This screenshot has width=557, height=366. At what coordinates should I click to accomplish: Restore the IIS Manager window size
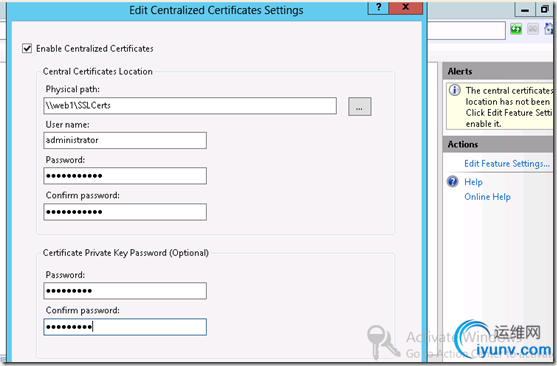(544, 10)
